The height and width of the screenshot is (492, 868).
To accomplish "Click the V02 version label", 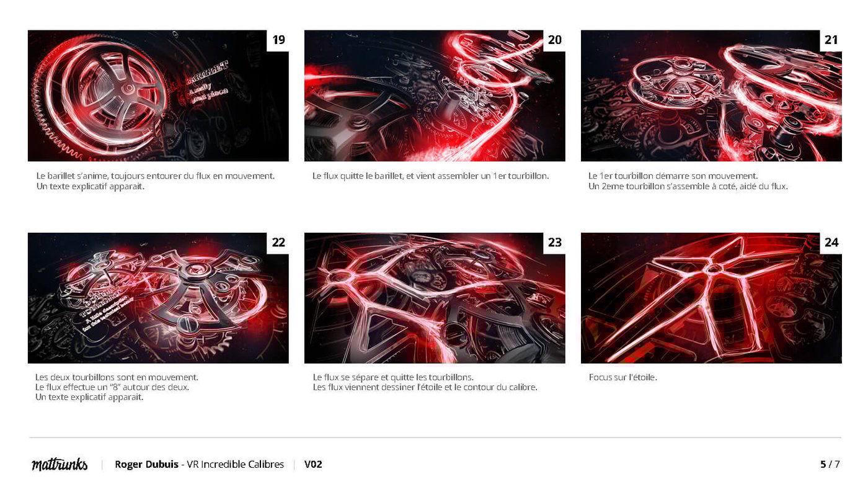I will point(313,464).
